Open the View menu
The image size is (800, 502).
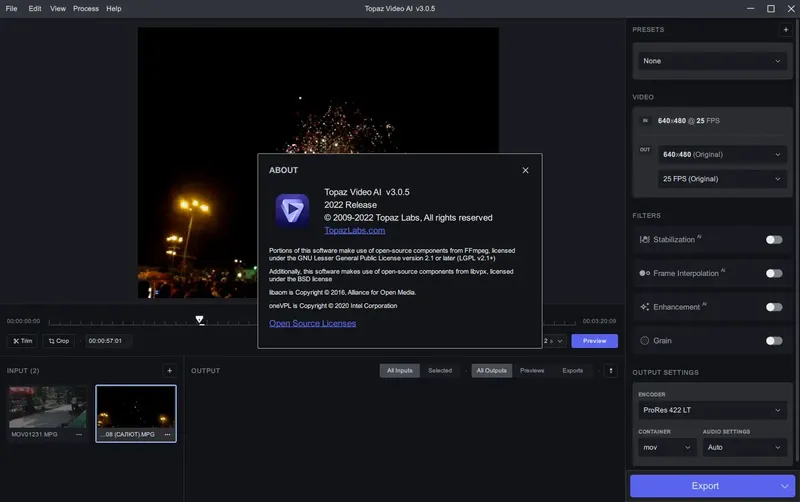(58, 9)
